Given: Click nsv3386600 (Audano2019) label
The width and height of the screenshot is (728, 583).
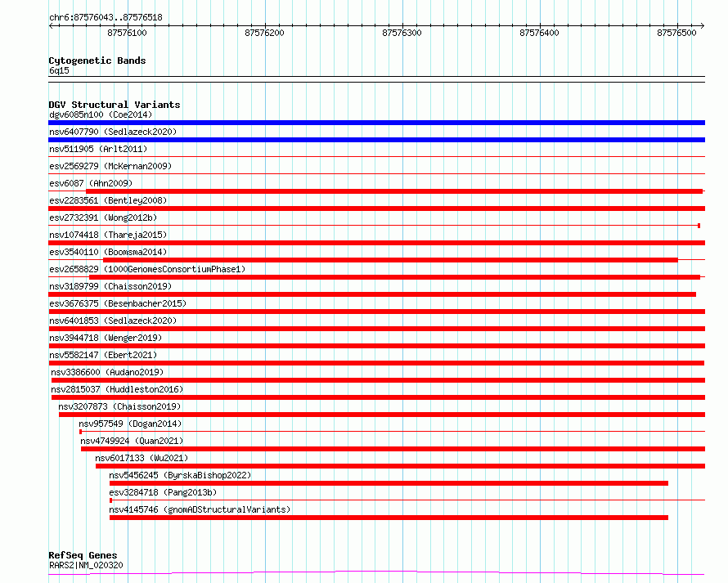Looking at the screenshot, I should (107, 372).
